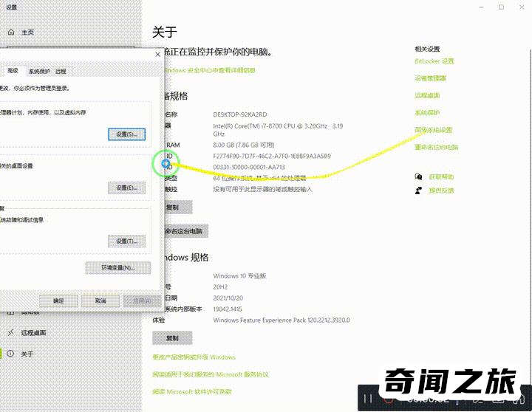The image size is (532, 412).
Task: Open the 主页 home icon in Settings sidebar
Action: [11, 32]
